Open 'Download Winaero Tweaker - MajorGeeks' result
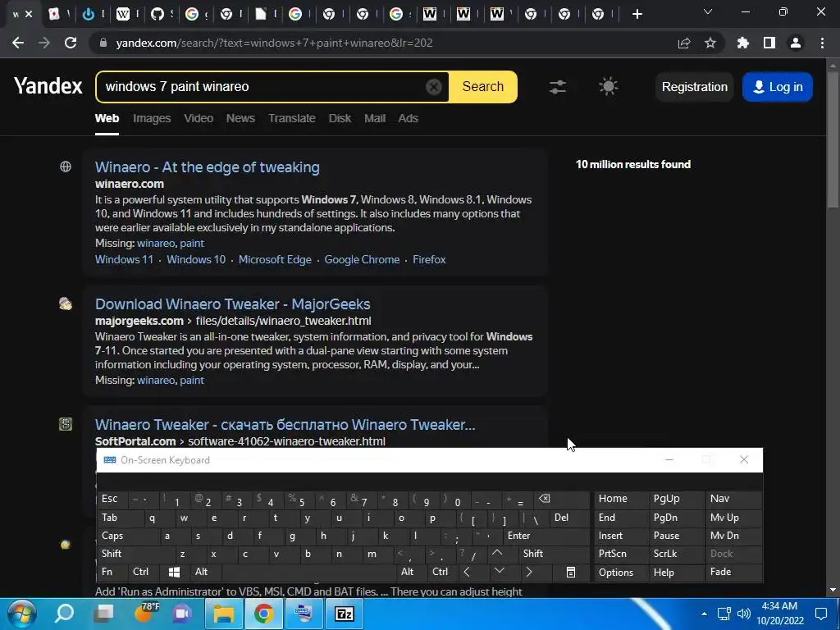Image resolution: width=840 pixels, height=630 pixels. tap(232, 304)
